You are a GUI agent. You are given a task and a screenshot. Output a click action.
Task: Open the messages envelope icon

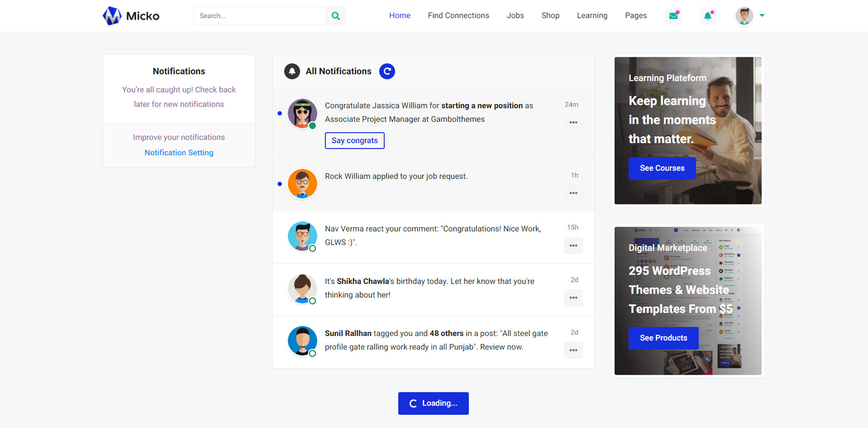[x=673, y=16]
